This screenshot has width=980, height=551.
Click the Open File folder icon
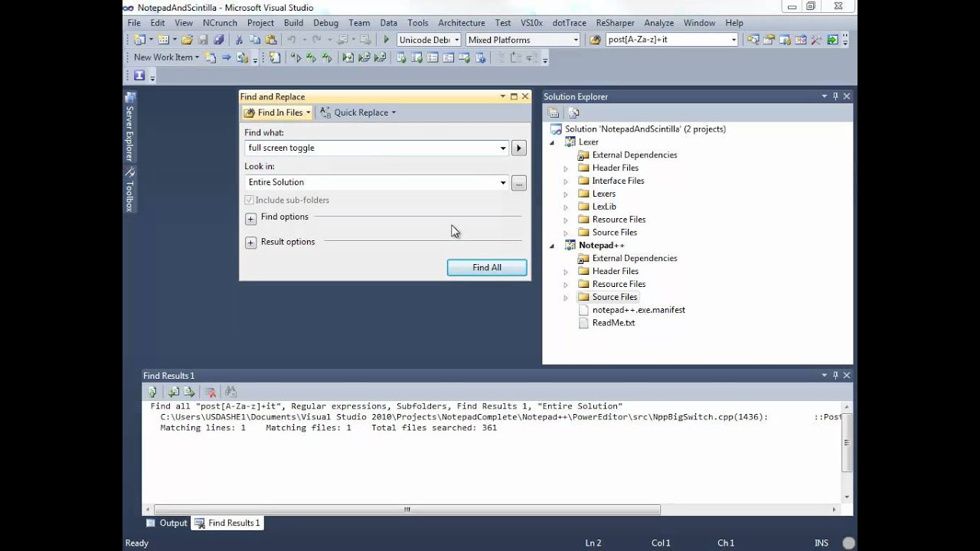[187, 40]
